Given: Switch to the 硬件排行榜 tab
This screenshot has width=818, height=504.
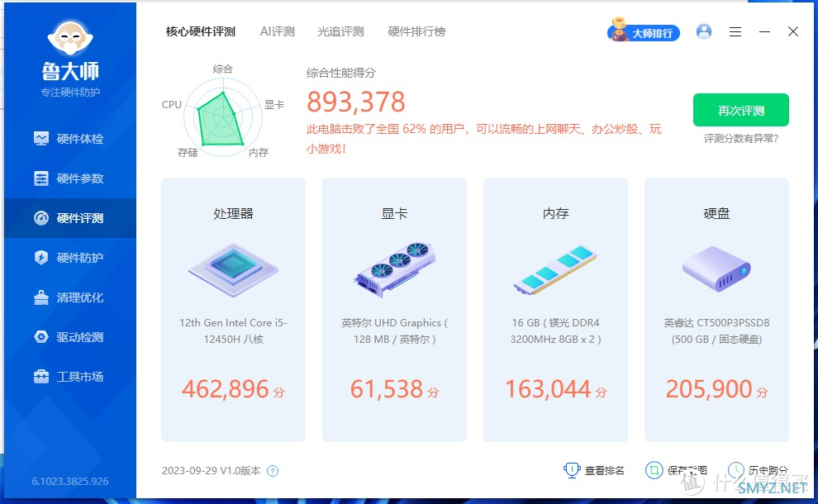Looking at the screenshot, I should click(x=416, y=32).
